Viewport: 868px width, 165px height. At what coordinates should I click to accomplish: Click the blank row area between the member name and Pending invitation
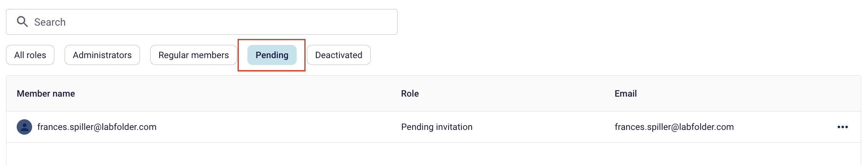coord(278,127)
